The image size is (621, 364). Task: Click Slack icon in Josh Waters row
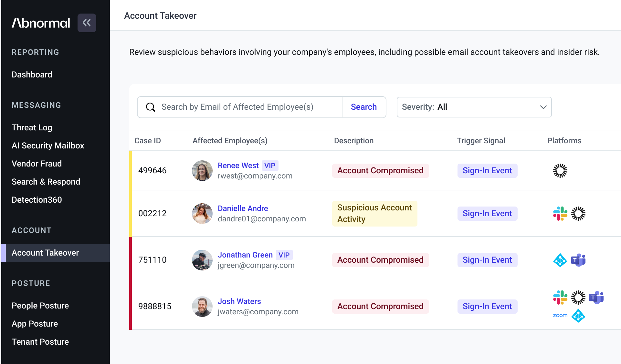[x=560, y=298]
